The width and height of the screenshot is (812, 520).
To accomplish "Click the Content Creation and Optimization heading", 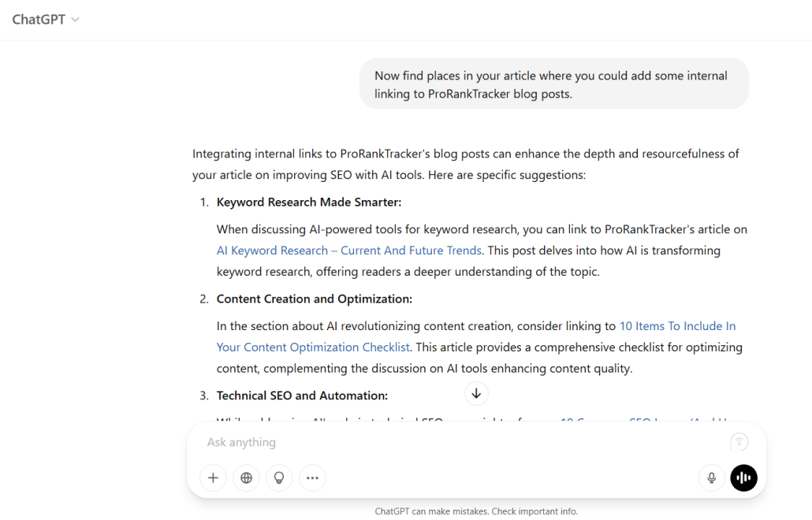I will (x=315, y=299).
